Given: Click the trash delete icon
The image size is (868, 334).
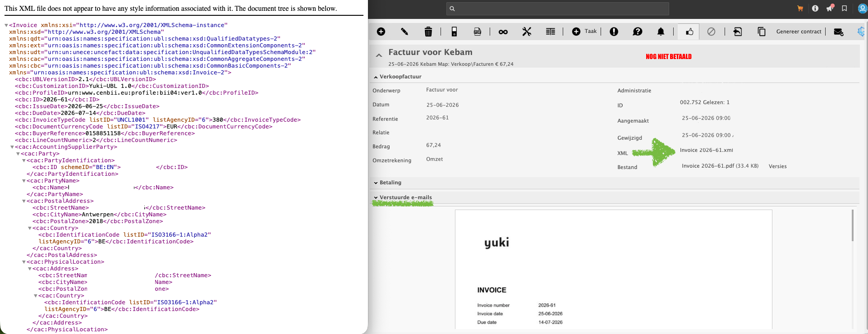Looking at the screenshot, I should [428, 32].
